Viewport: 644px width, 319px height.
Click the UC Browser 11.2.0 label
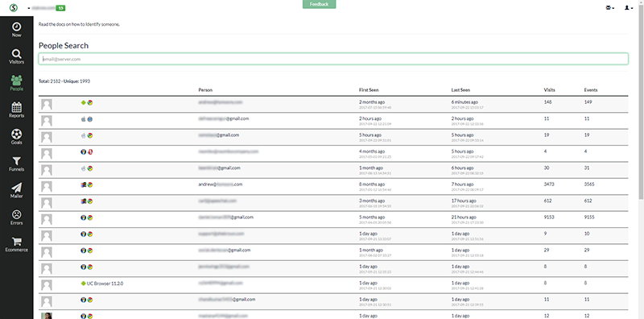click(x=105, y=284)
